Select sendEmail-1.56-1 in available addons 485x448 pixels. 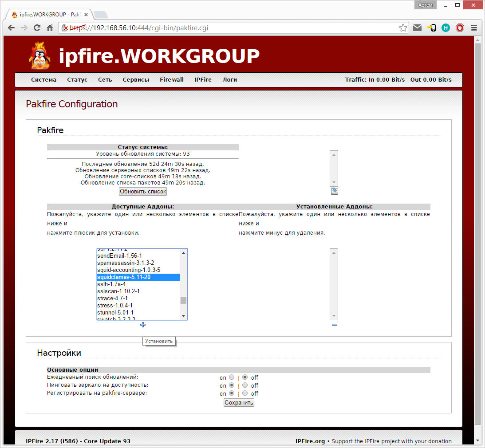coord(138,255)
